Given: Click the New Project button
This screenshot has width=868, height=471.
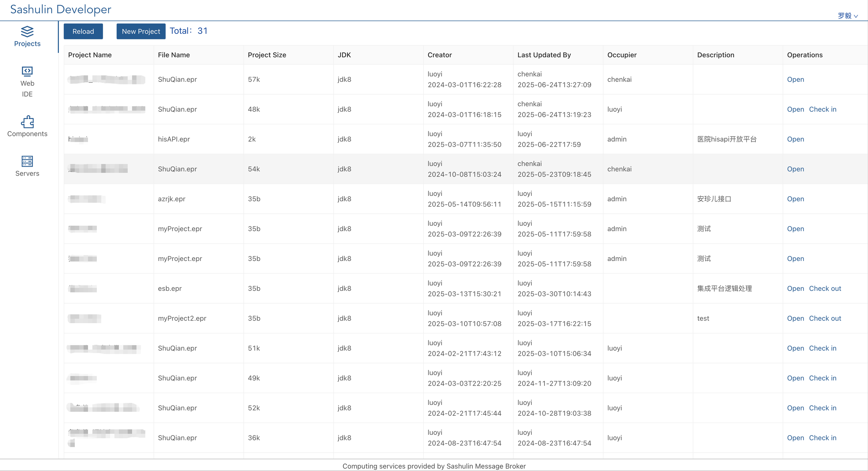Looking at the screenshot, I should [141, 31].
